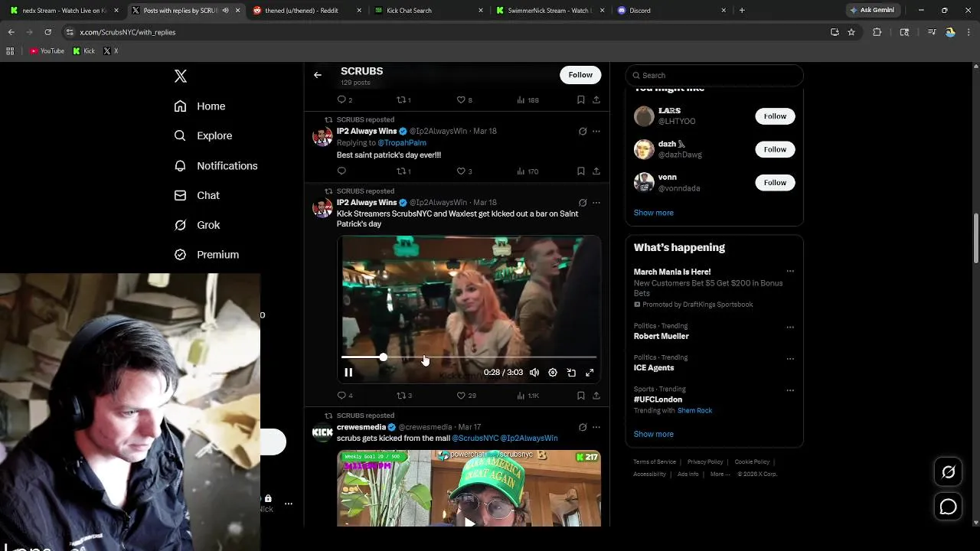This screenshot has height=551, width=980.
Task: Show more suggested accounts
Action: click(654, 213)
